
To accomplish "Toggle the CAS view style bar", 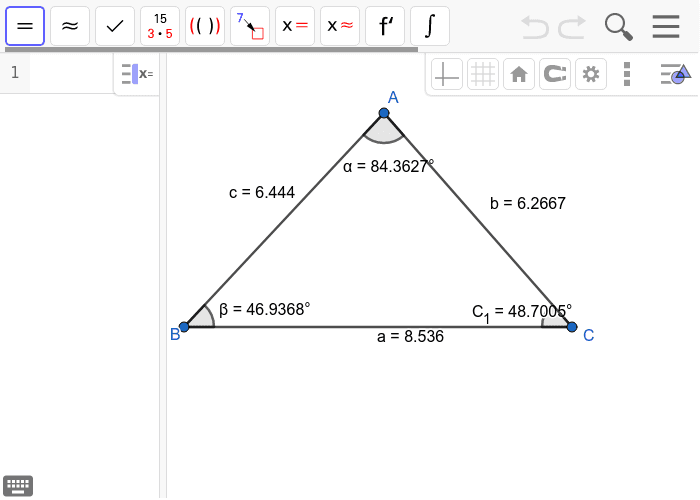I will pos(137,74).
